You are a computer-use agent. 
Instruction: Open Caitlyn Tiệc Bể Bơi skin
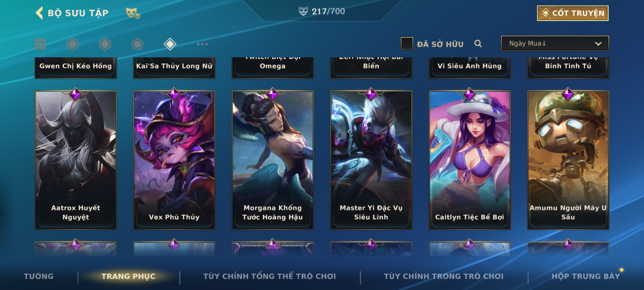470,160
